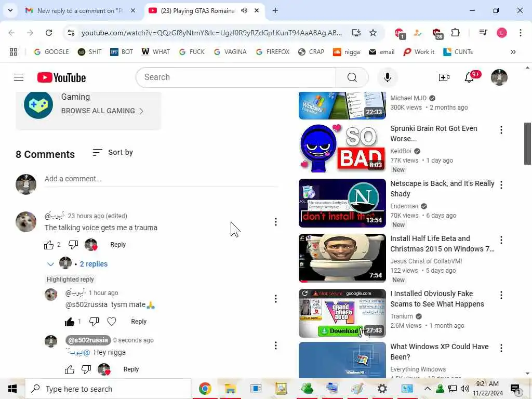
Task: Open the tab search chevron
Action: tap(10, 10)
